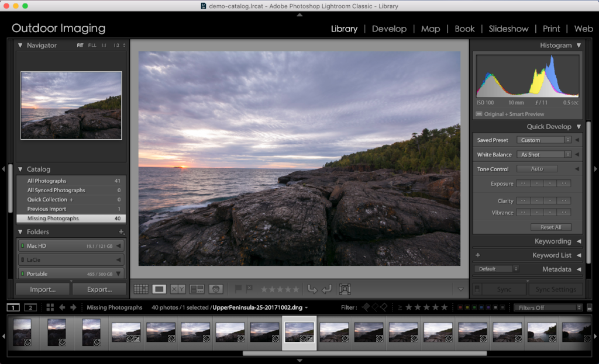Switch to Loupe view
Screen dimensions: 599x364
(159, 289)
